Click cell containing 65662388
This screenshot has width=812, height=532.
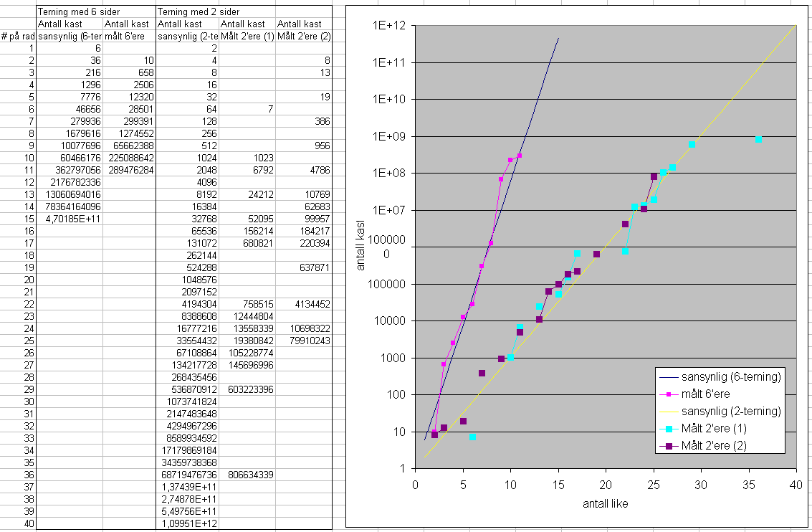[x=130, y=146]
